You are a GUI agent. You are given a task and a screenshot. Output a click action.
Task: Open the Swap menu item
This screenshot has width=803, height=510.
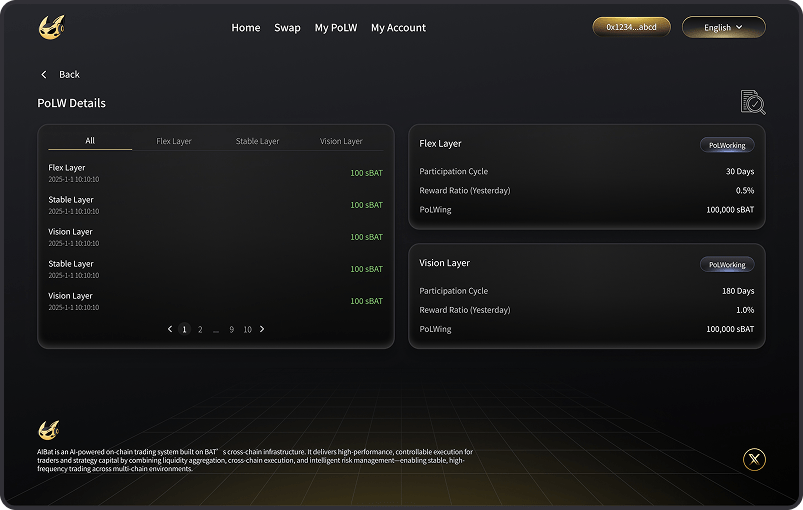click(287, 28)
